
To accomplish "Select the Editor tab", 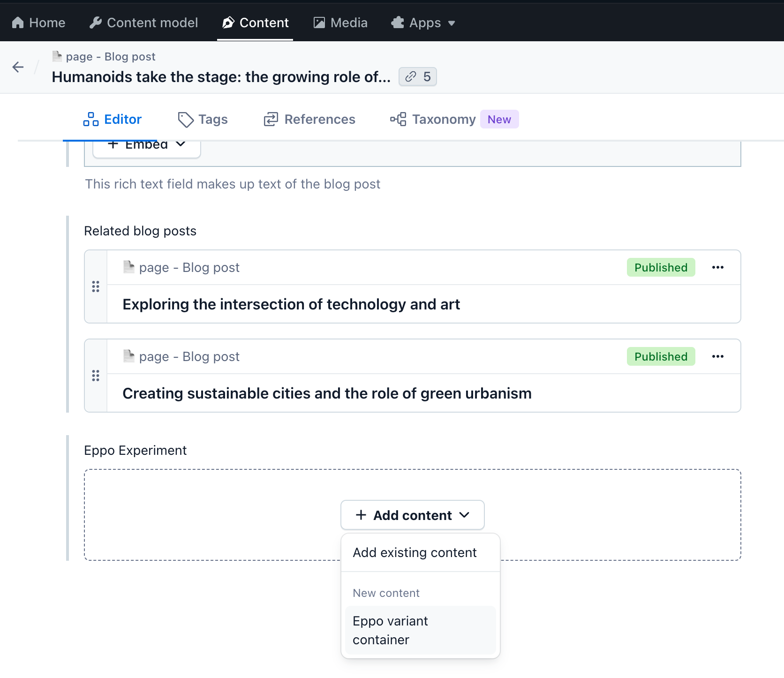I will tap(113, 120).
